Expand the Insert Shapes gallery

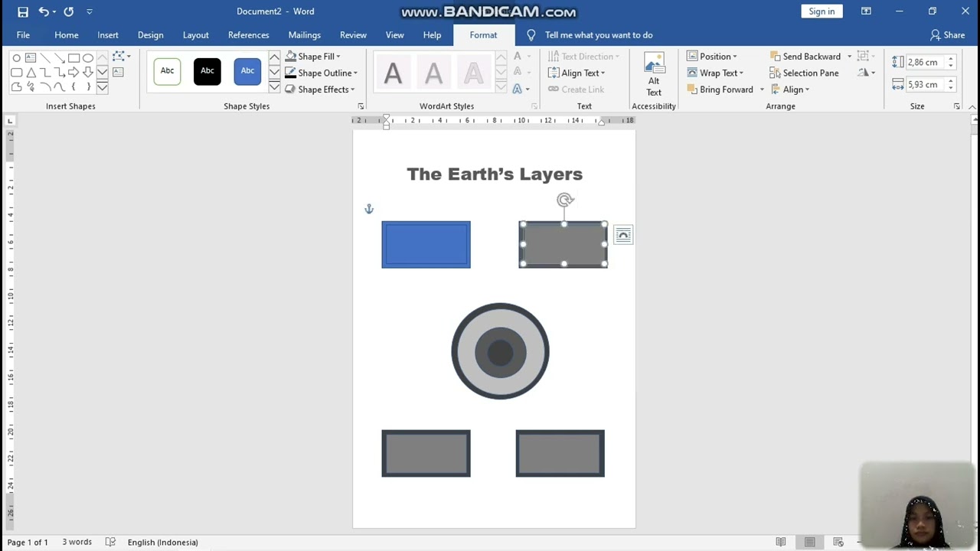pos(102,87)
